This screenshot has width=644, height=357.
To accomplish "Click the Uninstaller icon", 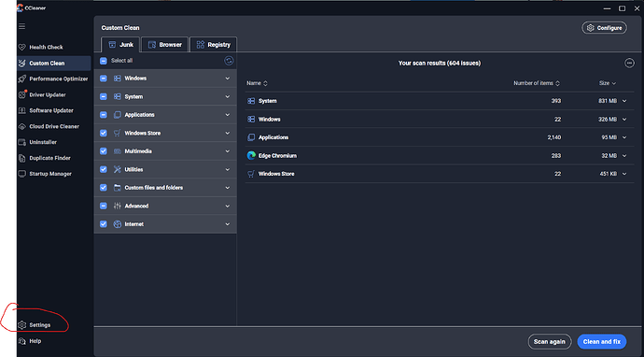I will pyautogui.click(x=22, y=142).
